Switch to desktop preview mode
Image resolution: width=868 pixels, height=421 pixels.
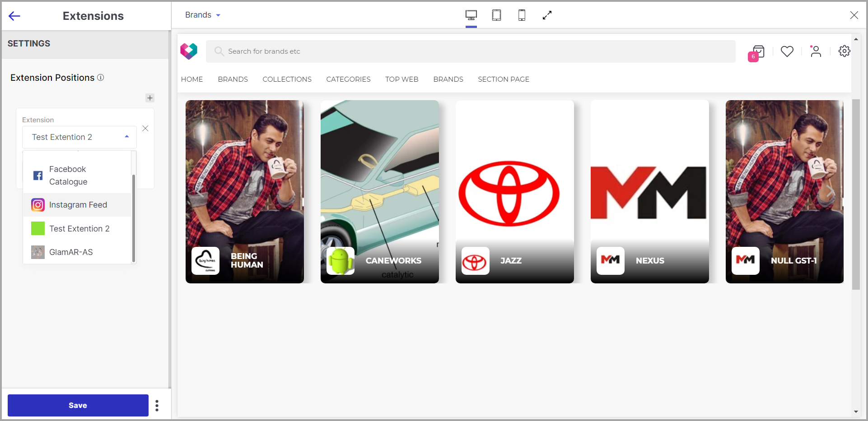[x=471, y=15]
